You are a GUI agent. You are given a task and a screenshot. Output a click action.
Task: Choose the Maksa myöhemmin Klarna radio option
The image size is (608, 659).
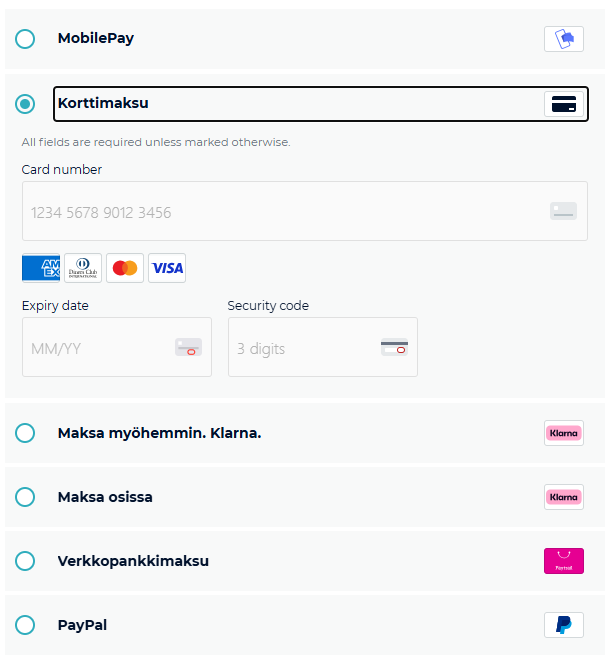pyautogui.click(x=25, y=433)
